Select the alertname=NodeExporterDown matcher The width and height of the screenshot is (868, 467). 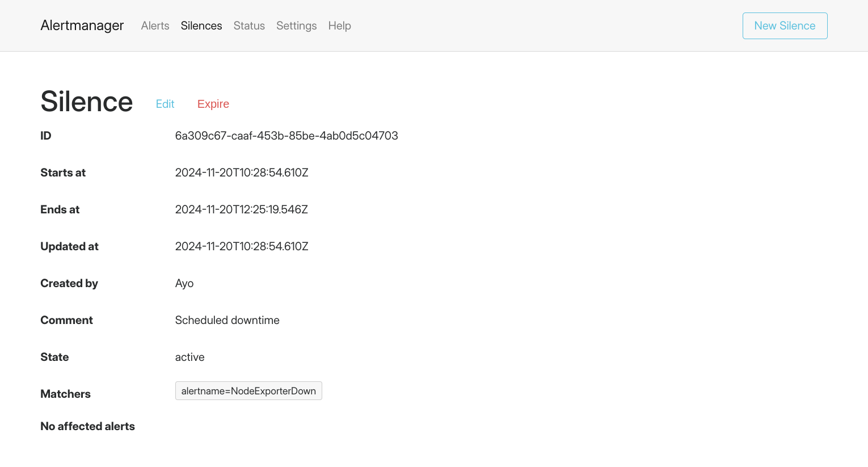[x=248, y=391]
